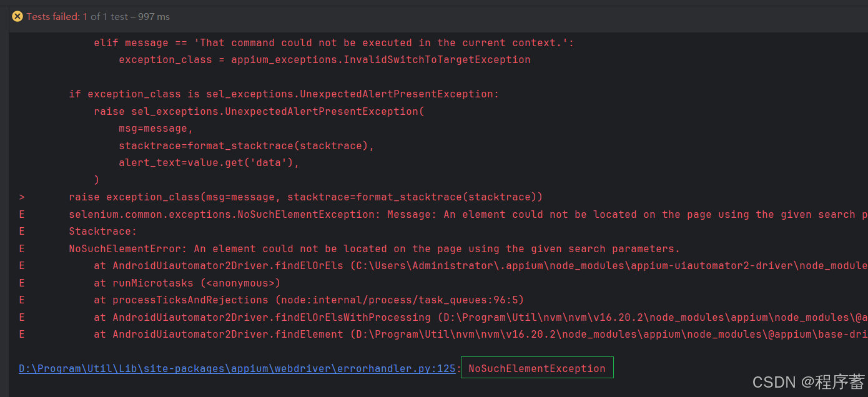The width and height of the screenshot is (868, 397).
Task: Click the tests failed status icon
Action: (x=17, y=16)
